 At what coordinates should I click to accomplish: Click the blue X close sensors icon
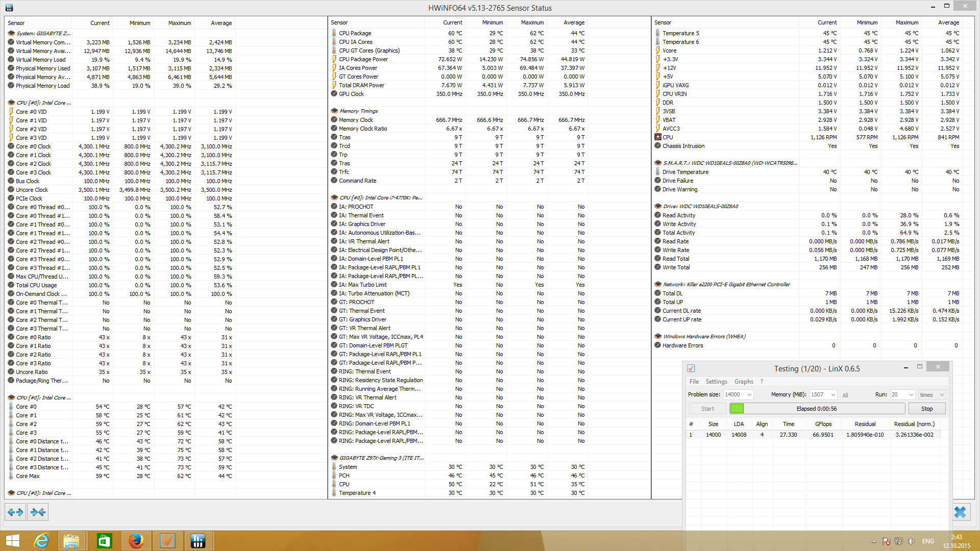click(x=960, y=512)
